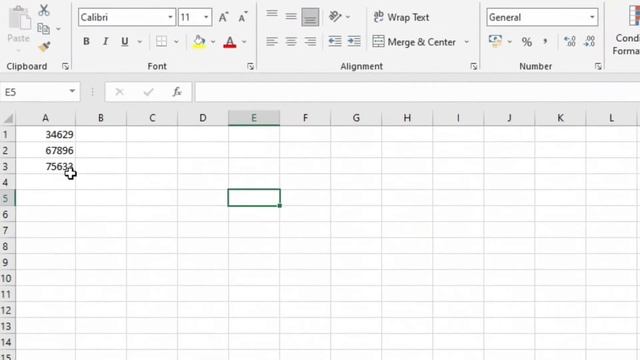Select cell containing 67896
The width and height of the screenshot is (640, 360).
(45, 150)
